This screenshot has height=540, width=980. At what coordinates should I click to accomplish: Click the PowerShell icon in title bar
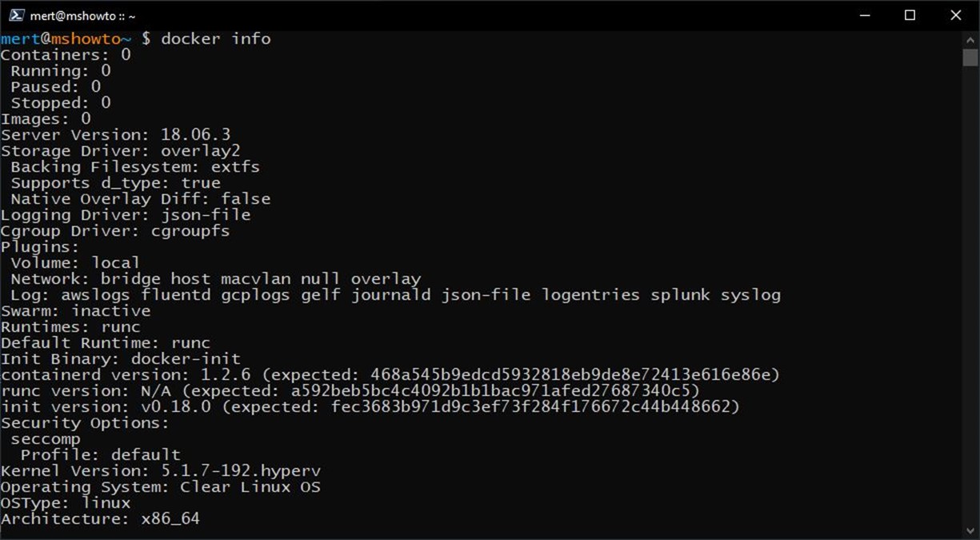point(16,15)
